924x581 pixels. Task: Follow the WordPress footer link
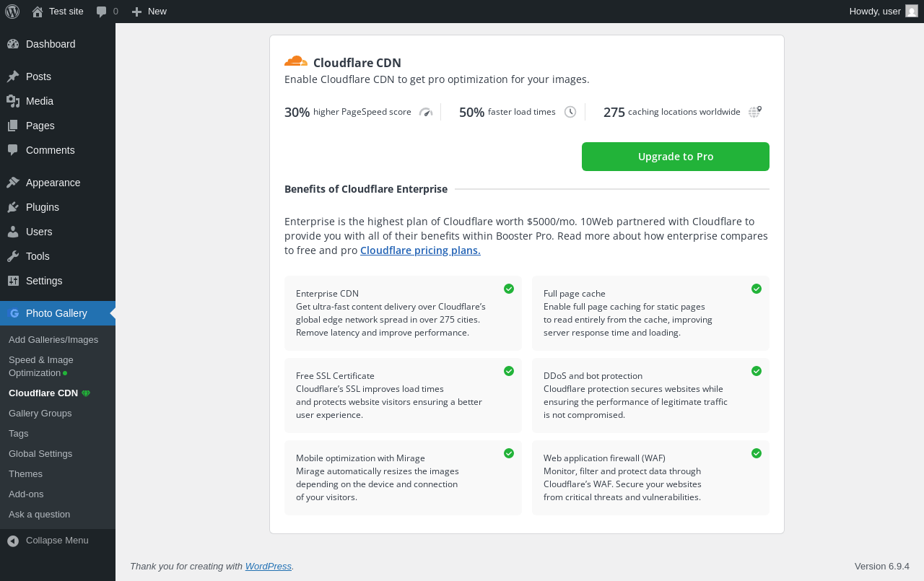tap(269, 567)
